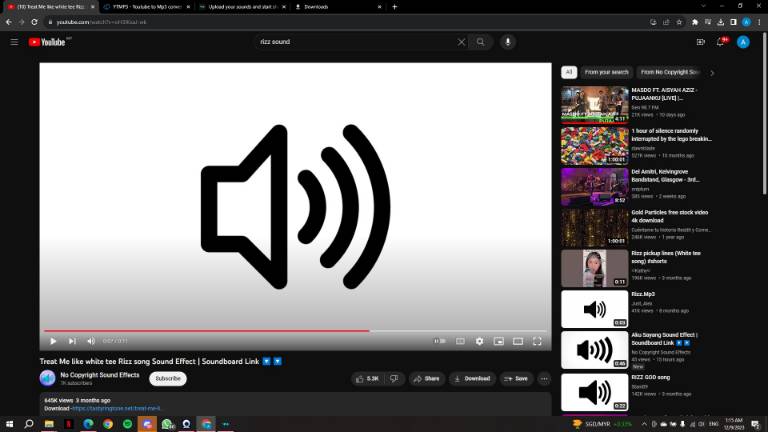Image resolution: width=768 pixels, height=432 pixels.
Task: Open the MASDO FT. AISYAH AZIZ video thumbnail
Action: tap(595, 104)
